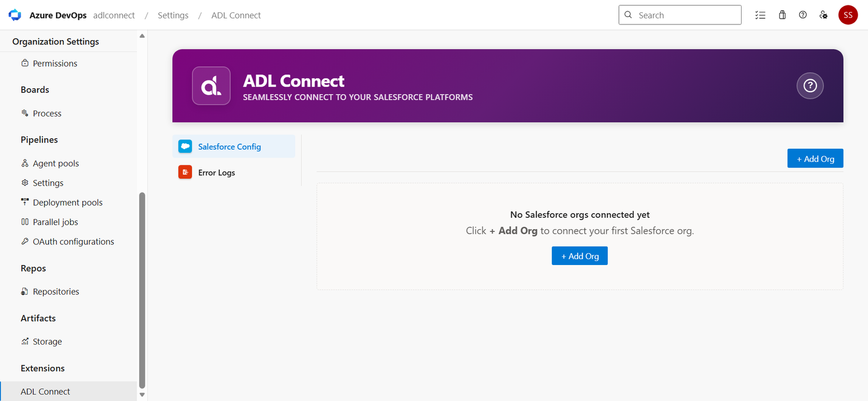868x401 pixels.
Task: Click the Agent pools icon
Action: [x=25, y=163]
